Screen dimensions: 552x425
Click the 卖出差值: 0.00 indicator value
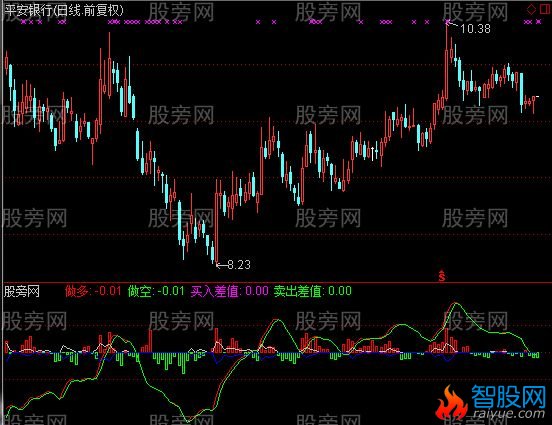click(313, 291)
